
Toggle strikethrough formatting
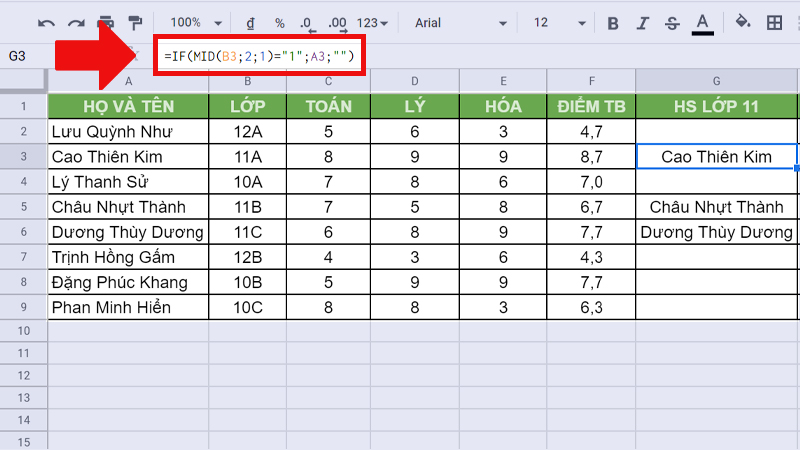click(672, 22)
